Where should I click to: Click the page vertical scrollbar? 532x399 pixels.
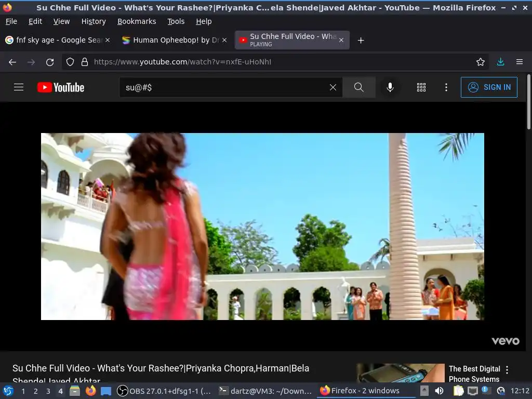pos(528,102)
